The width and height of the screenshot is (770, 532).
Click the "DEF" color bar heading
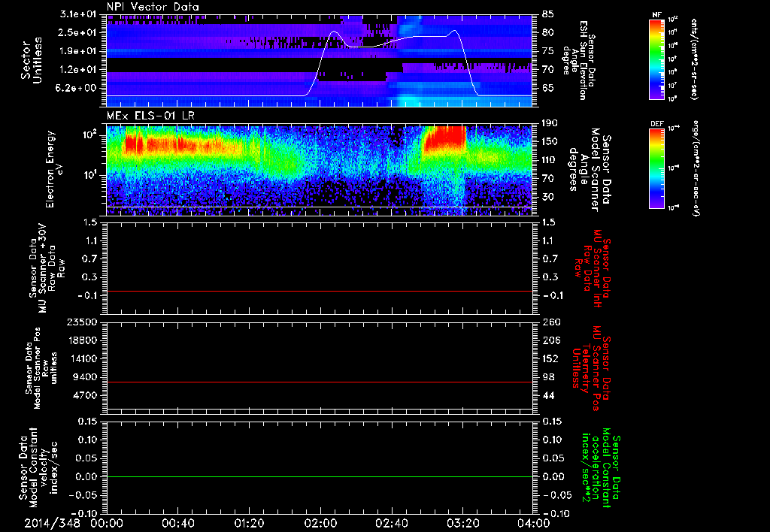(x=657, y=124)
